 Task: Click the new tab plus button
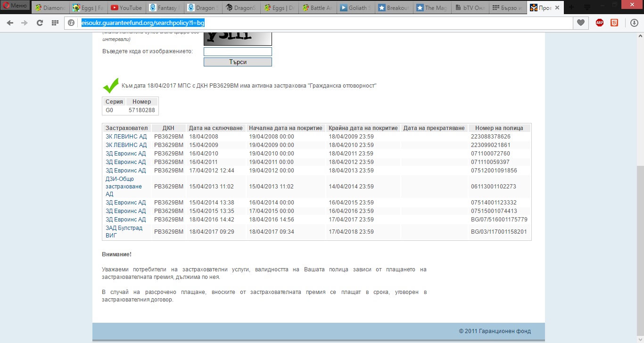coord(571,8)
